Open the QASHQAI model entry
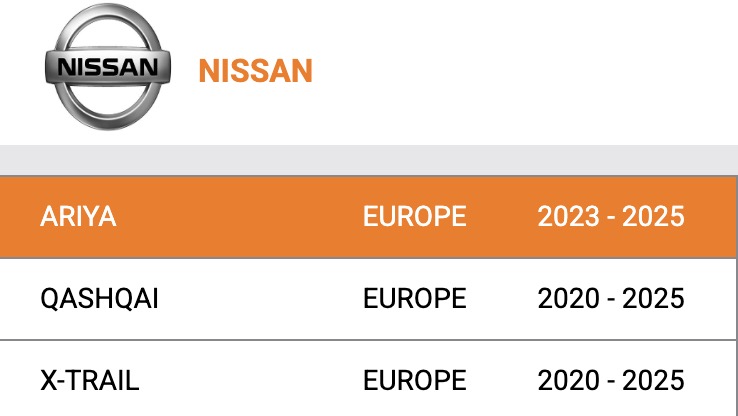Viewport: 738px width, 416px height. point(99,299)
